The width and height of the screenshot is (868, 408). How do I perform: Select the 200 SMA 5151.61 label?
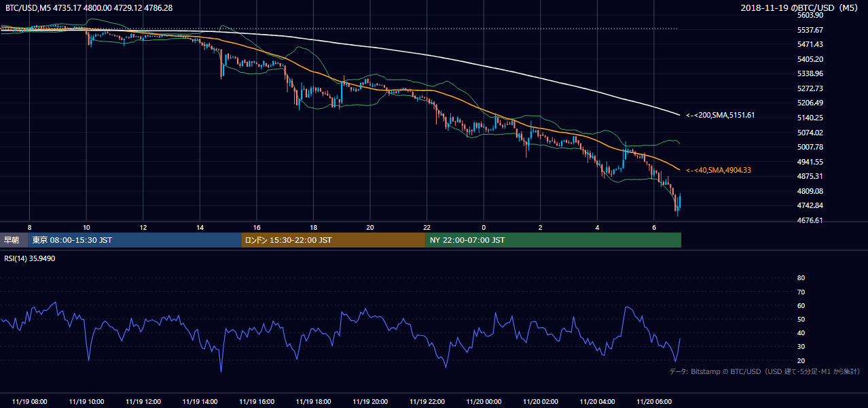(721, 116)
